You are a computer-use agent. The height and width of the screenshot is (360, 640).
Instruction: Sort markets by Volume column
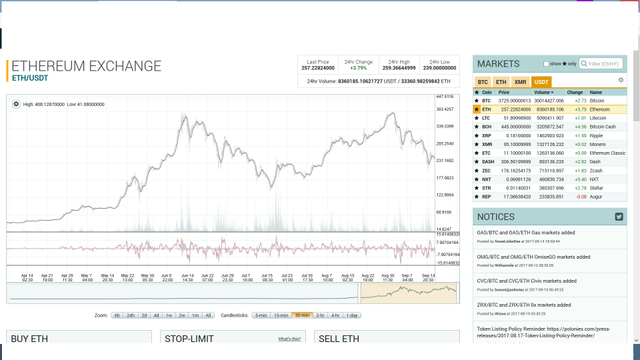click(543, 92)
